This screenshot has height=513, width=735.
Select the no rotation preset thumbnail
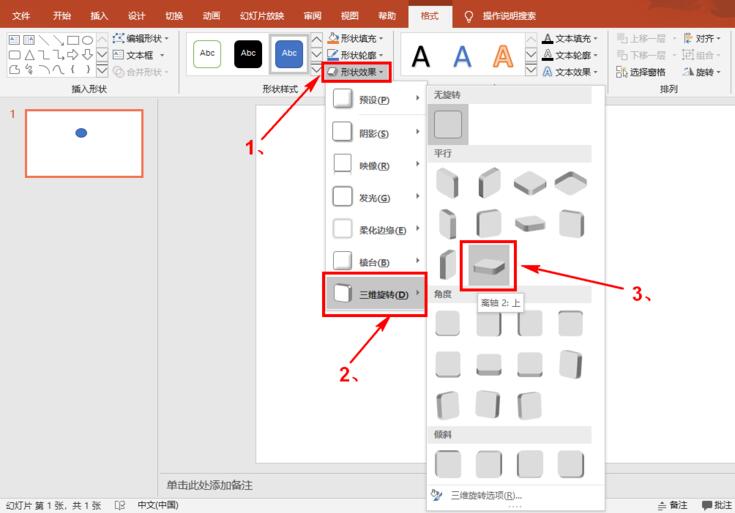pos(448,125)
